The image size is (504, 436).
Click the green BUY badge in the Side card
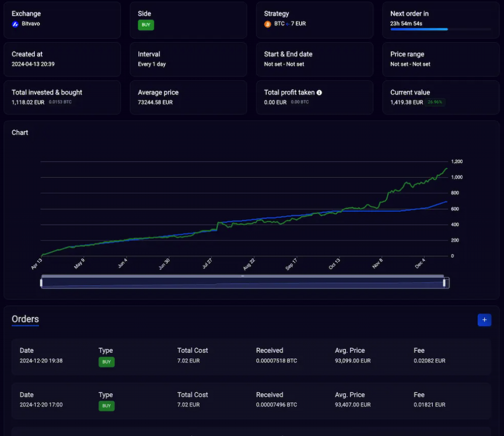145,24
